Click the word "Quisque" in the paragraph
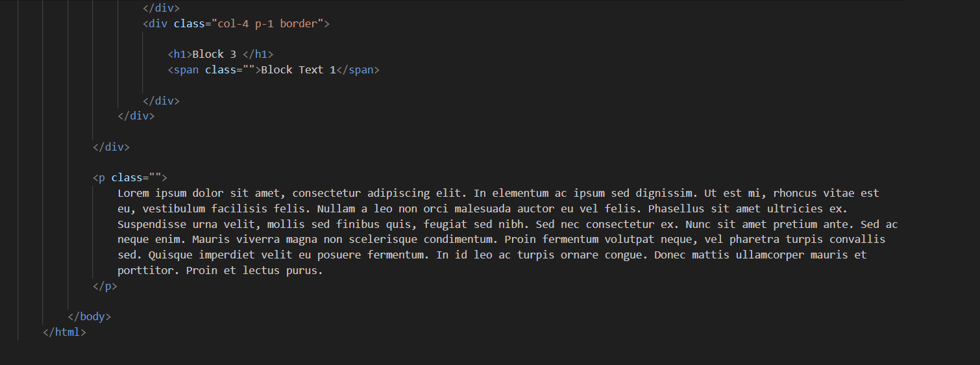The width and height of the screenshot is (980, 365). coord(171,255)
